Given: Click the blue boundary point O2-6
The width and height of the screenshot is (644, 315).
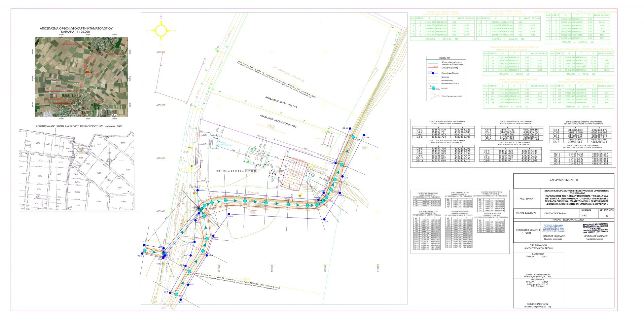Looking at the screenshot, I should (x=325, y=219).
